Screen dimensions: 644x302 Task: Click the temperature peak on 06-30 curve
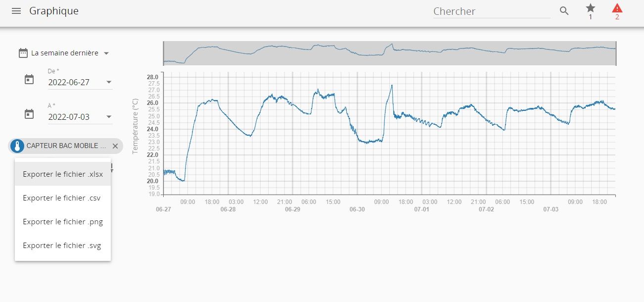click(392, 85)
